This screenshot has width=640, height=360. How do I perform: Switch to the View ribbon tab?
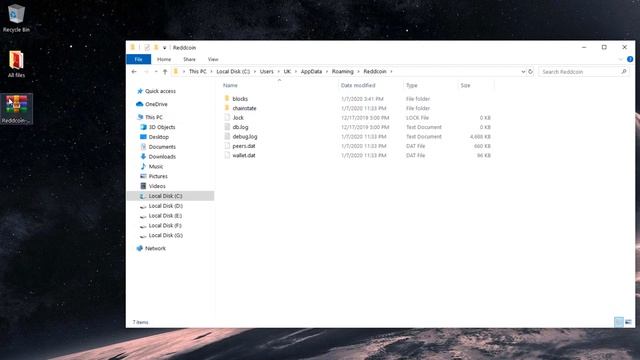213,59
